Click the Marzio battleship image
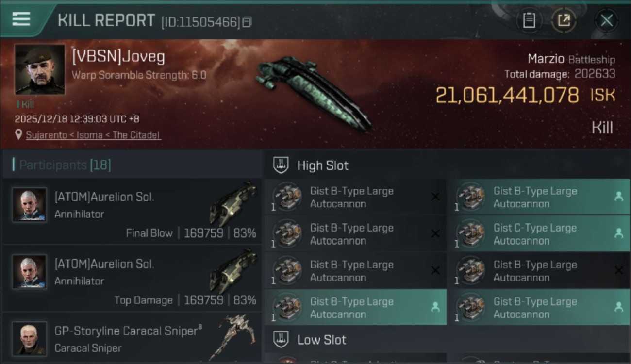Image resolution: width=631 pixels, height=364 pixels. [314, 92]
